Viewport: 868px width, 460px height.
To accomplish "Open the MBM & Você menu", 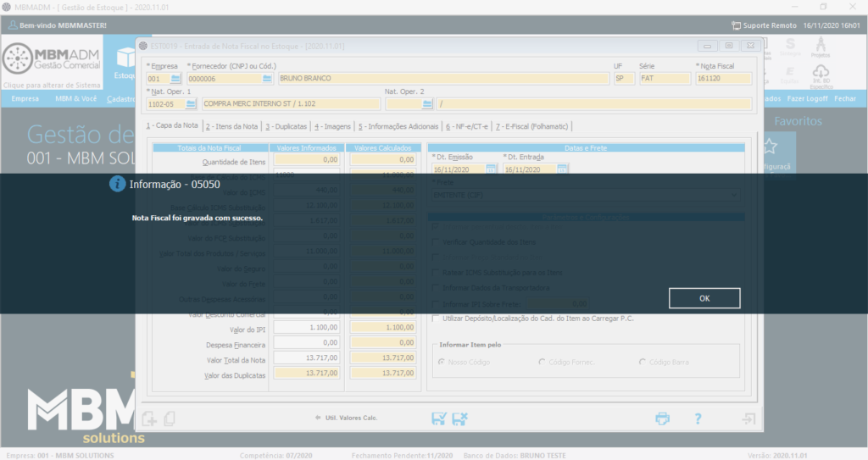I will (x=75, y=98).
